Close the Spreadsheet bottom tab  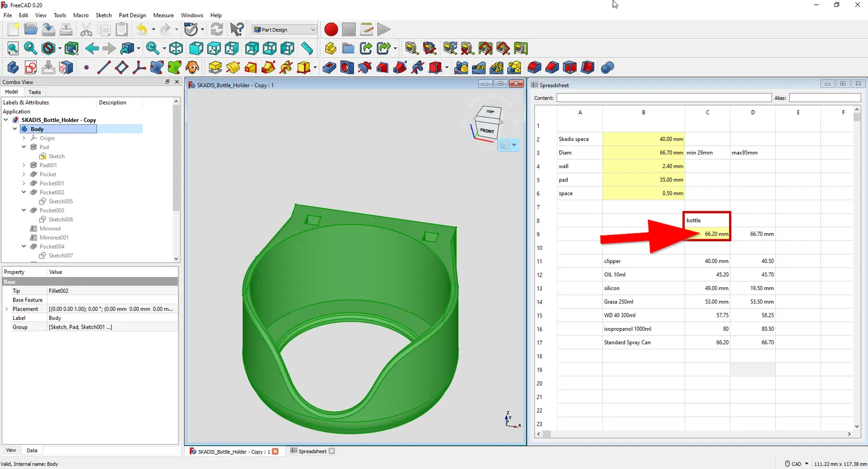coord(332,451)
